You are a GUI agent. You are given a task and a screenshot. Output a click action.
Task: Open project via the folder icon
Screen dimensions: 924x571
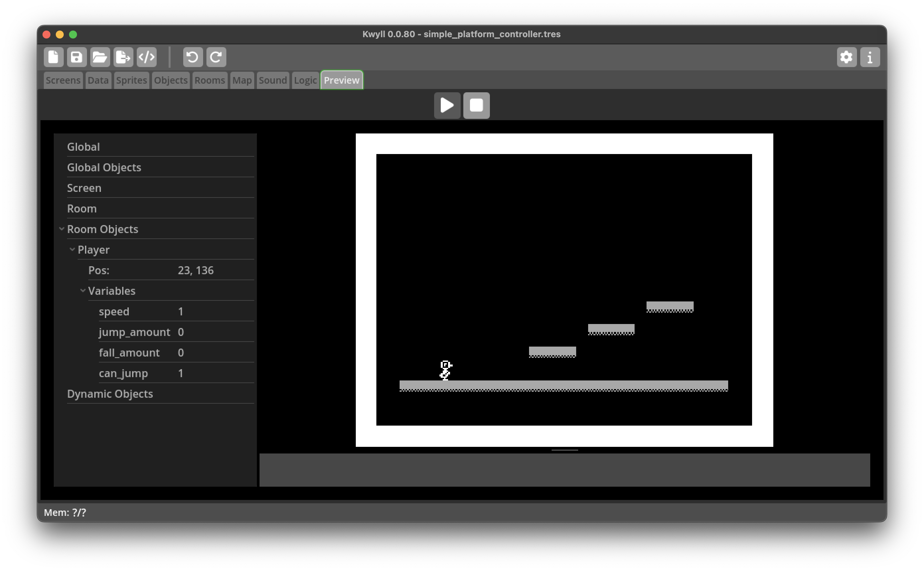click(x=100, y=57)
